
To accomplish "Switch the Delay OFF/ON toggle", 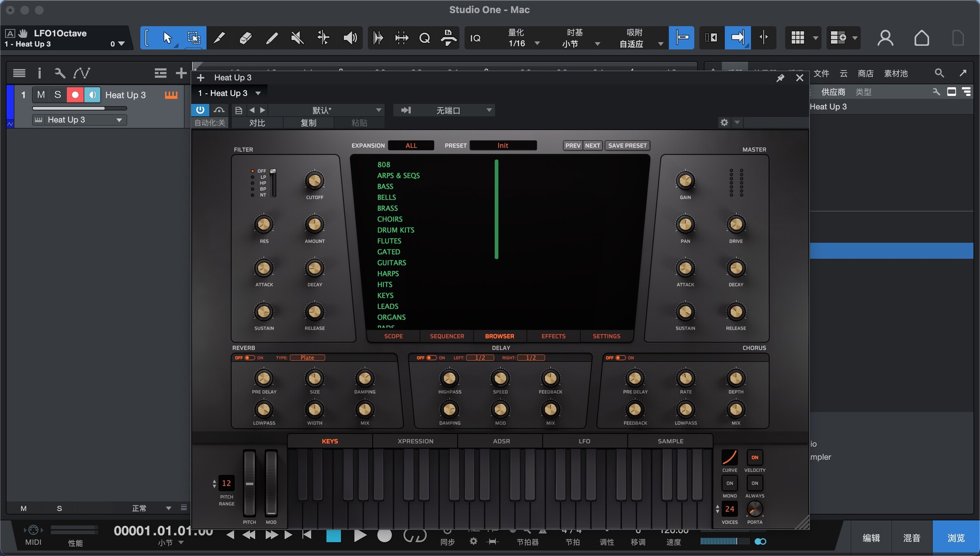I will pos(431,358).
